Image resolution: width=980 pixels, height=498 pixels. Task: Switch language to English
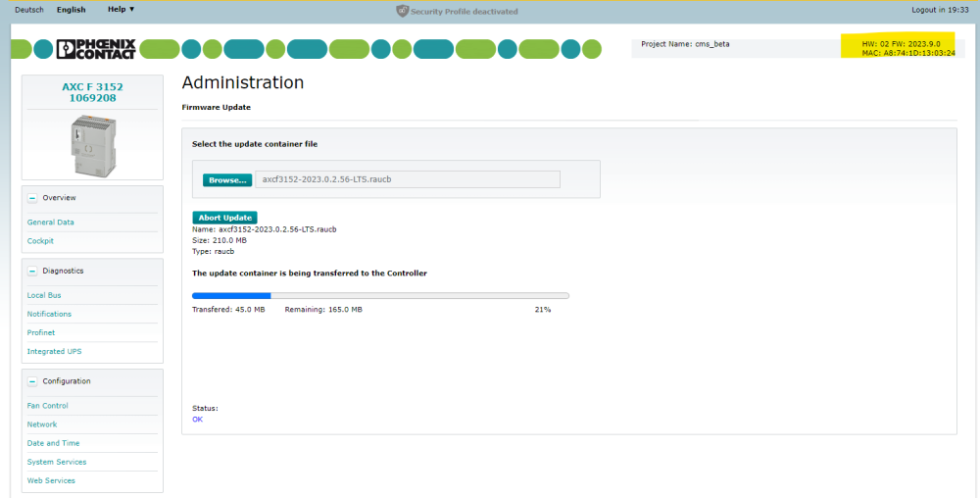pos(71,10)
